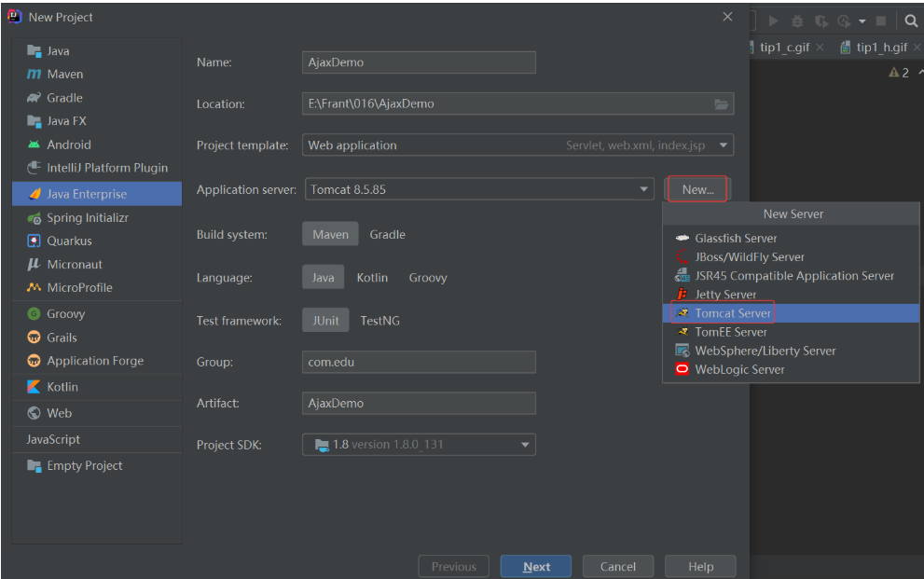This screenshot has height=579, width=924.
Task: Click the New... server button
Action: [x=697, y=189]
